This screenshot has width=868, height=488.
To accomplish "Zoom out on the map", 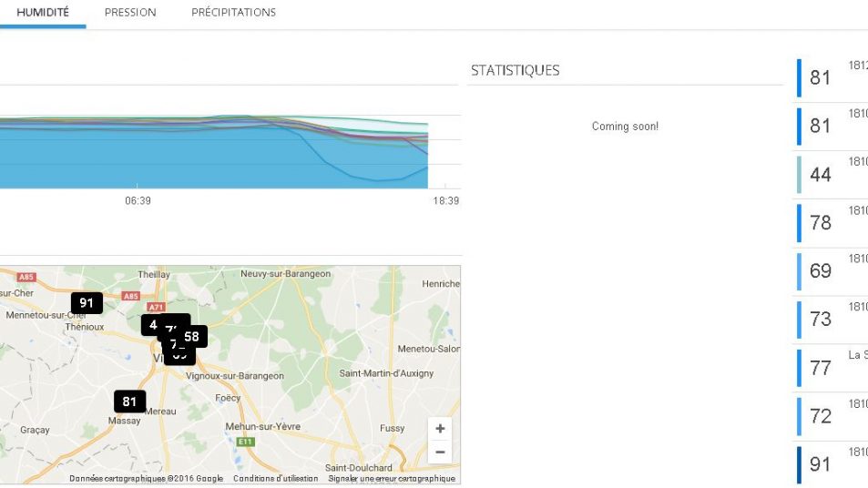I will coord(440,452).
